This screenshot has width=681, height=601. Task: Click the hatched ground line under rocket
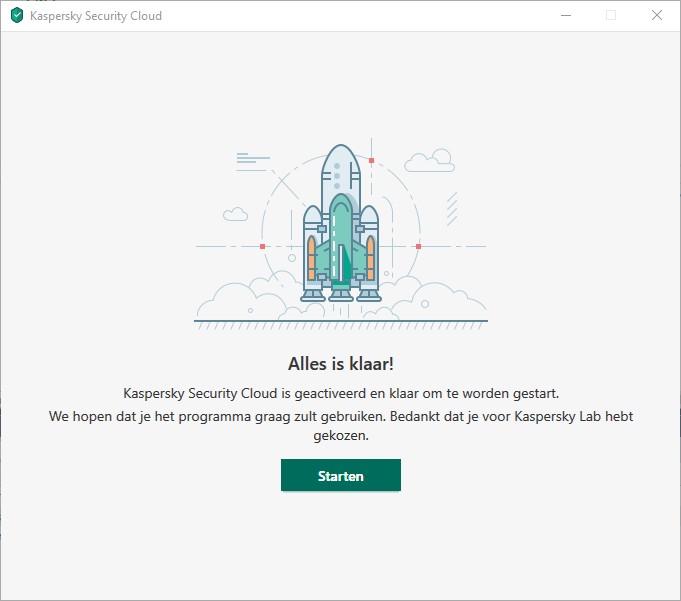340,323
